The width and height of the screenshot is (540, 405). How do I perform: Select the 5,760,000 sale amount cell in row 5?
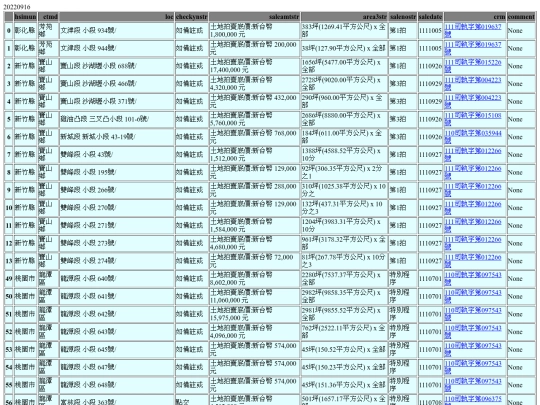[255, 119]
